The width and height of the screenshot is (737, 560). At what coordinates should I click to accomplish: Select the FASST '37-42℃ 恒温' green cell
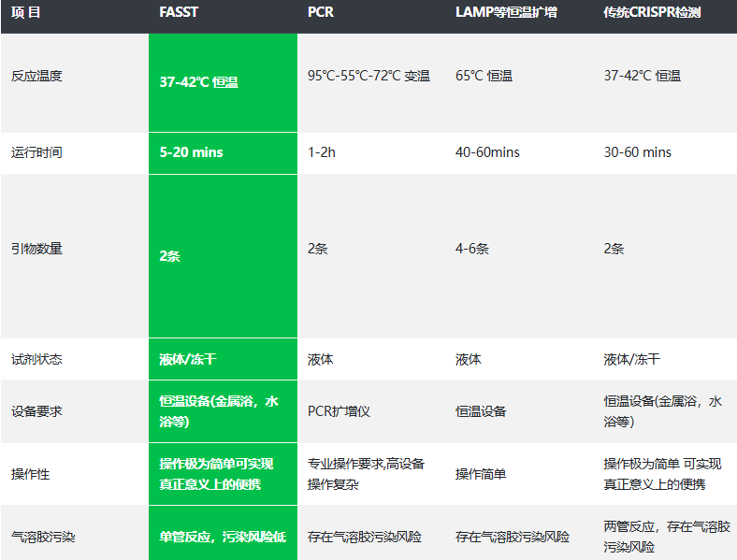tap(223, 82)
